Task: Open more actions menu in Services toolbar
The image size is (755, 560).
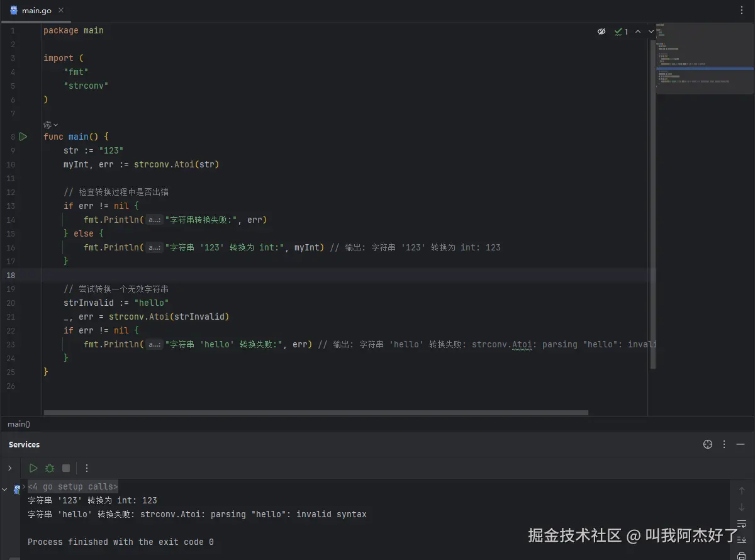Action: pos(87,468)
